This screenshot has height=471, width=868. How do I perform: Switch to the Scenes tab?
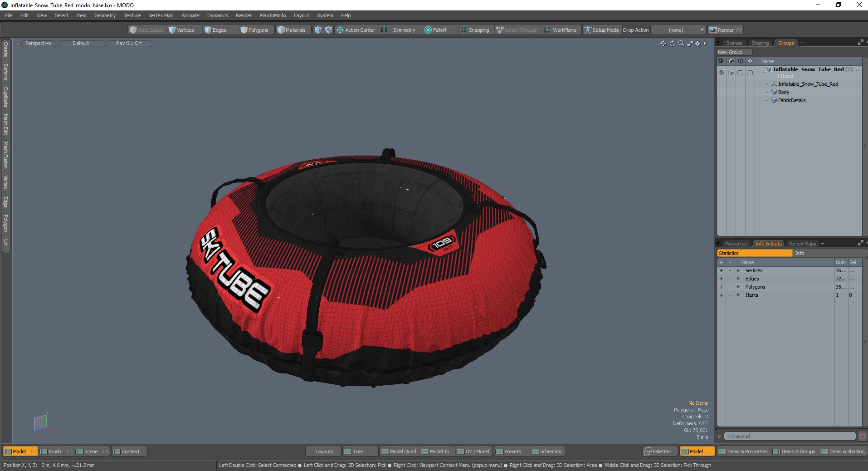[x=734, y=43]
